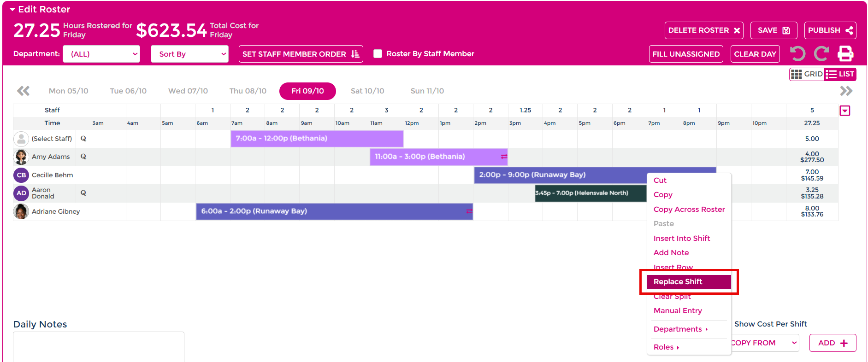Click swap icon on Adriane Gibney shift
The width and height of the screenshot is (868, 362).
[x=469, y=211]
